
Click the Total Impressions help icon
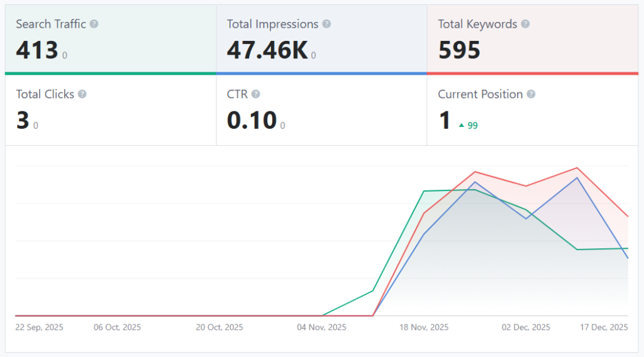(326, 25)
